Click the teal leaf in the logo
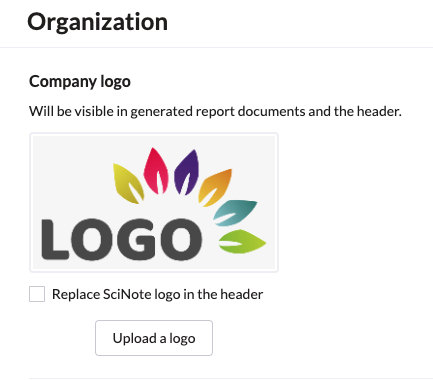 (235, 213)
